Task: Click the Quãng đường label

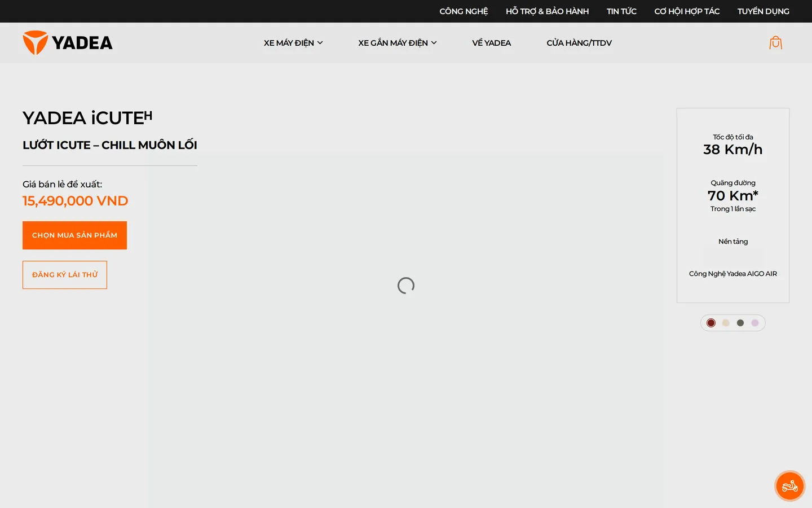Action: coord(733,183)
